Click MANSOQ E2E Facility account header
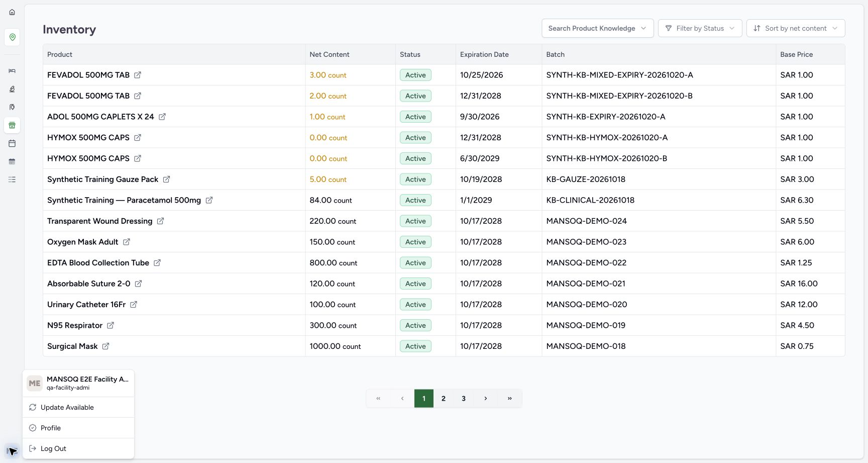Viewport: 868px width, 463px height. 78,383
